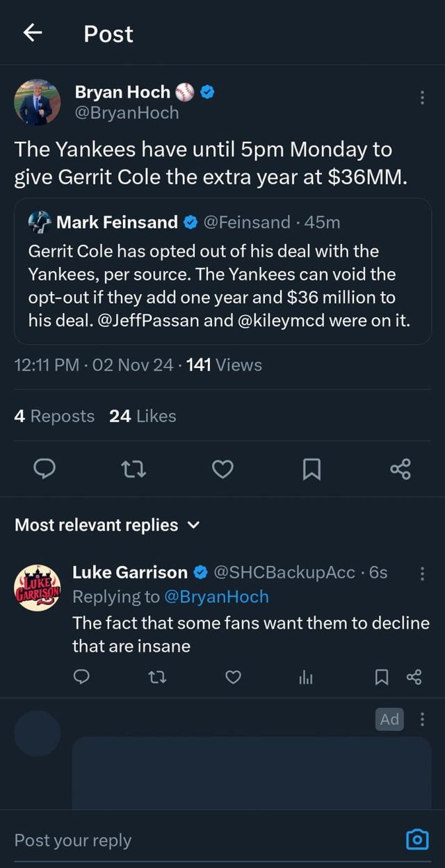
Task: Go back using the arrow icon
Action: 32,33
